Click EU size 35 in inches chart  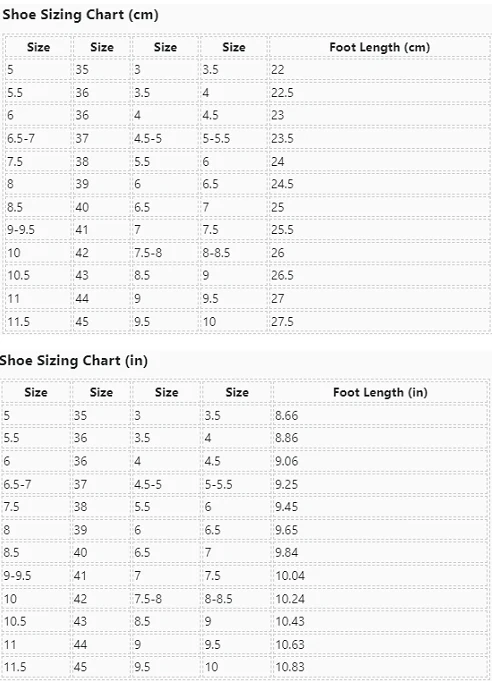(x=80, y=416)
